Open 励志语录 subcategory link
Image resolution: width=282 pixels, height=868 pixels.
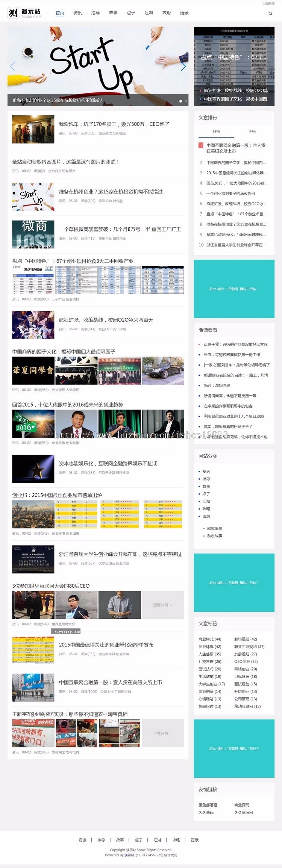coord(214,528)
